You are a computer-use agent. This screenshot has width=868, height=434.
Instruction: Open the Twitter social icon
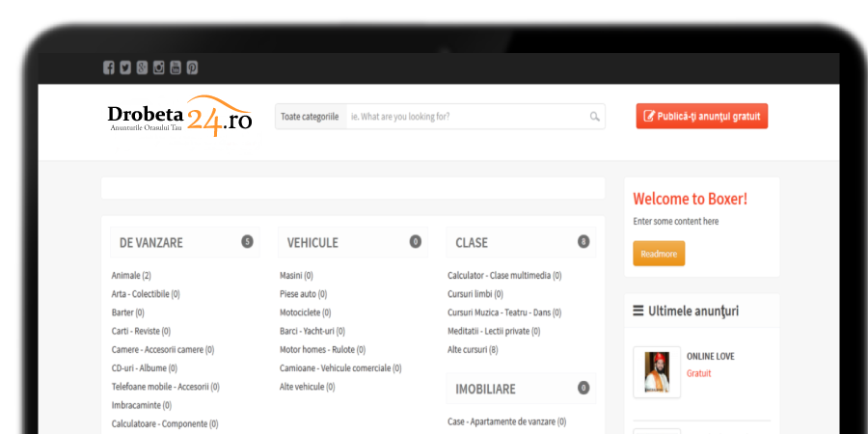coord(125,68)
